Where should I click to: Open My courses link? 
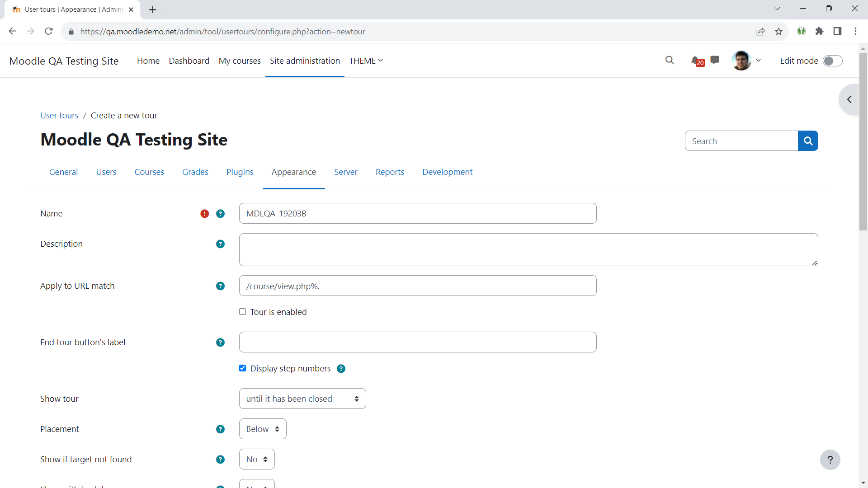coord(240,61)
